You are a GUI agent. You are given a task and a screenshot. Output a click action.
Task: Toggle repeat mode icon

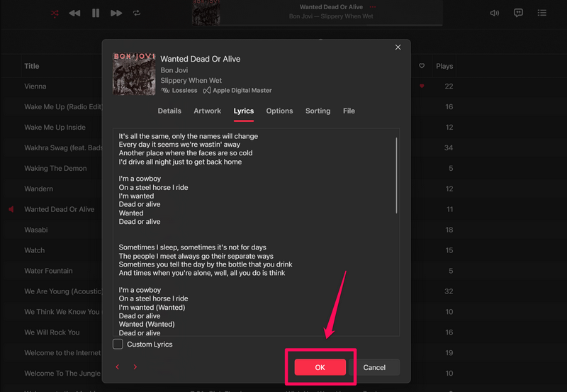click(137, 13)
